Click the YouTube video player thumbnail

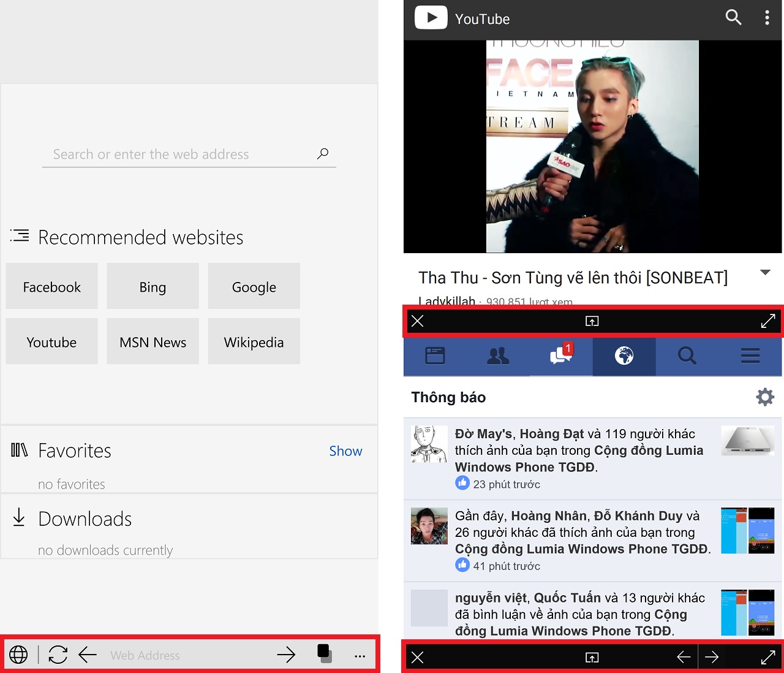[x=592, y=147]
